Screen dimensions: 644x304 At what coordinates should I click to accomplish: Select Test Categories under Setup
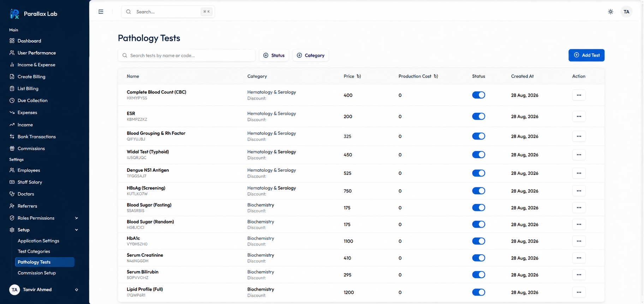click(34, 251)
